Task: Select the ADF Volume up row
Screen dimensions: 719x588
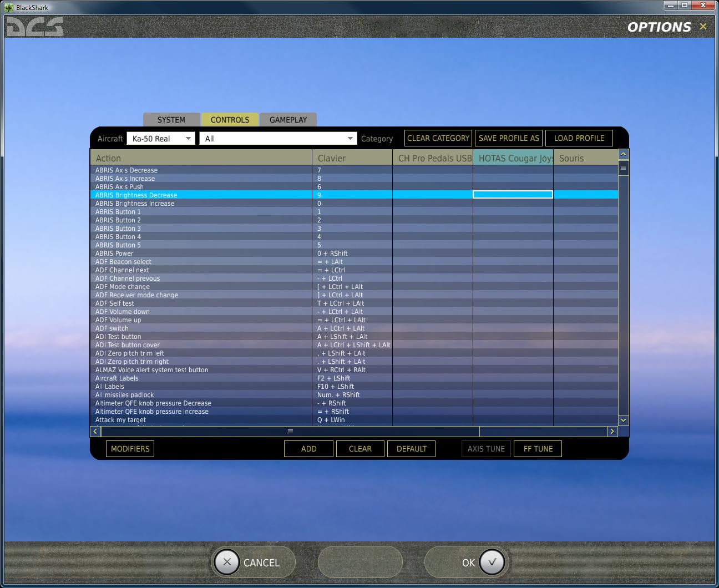Action: click(x=354, y=320)
